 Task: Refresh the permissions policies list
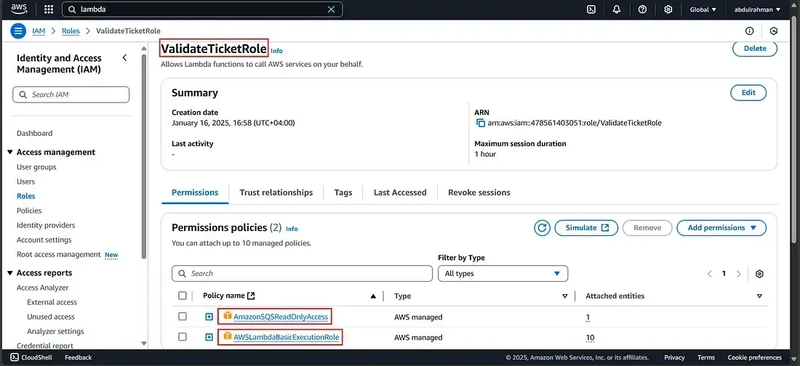pos(542,228)
